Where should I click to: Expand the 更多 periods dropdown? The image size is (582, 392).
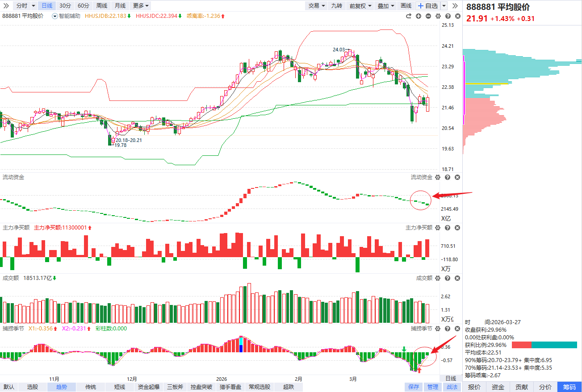pyautogui.click(x=141, y=6)
